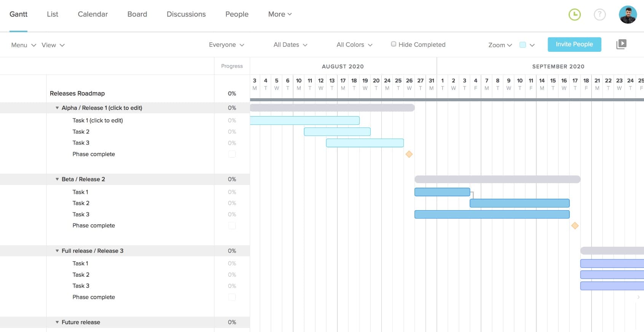Click the Invite People button

tap(574, 44)
